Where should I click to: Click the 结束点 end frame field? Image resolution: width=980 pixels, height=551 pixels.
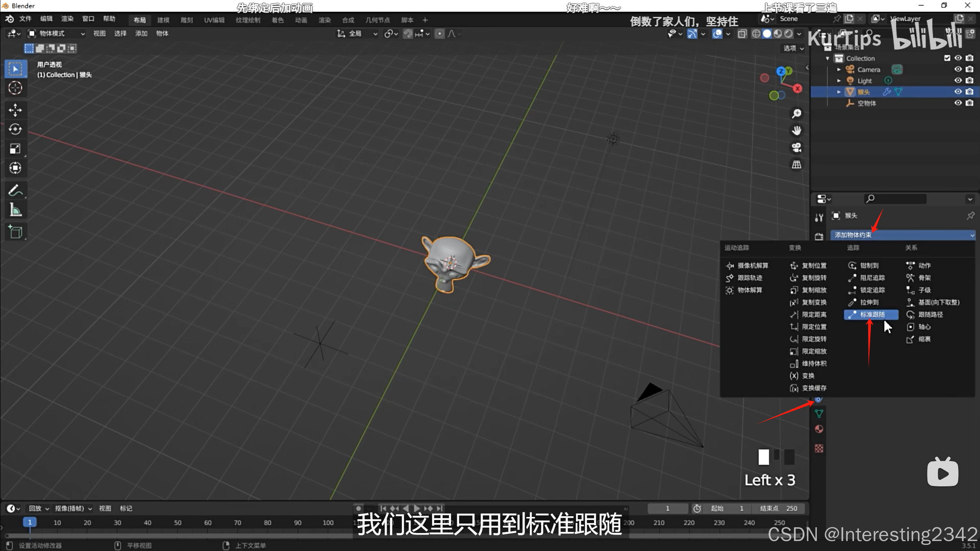coord(778,509)
